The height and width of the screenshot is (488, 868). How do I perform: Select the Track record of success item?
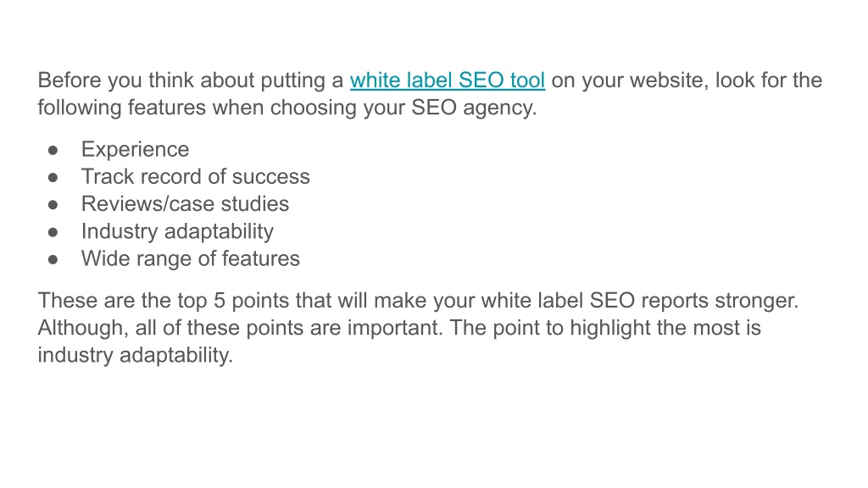pyautogui.click(x=196, y=176)
